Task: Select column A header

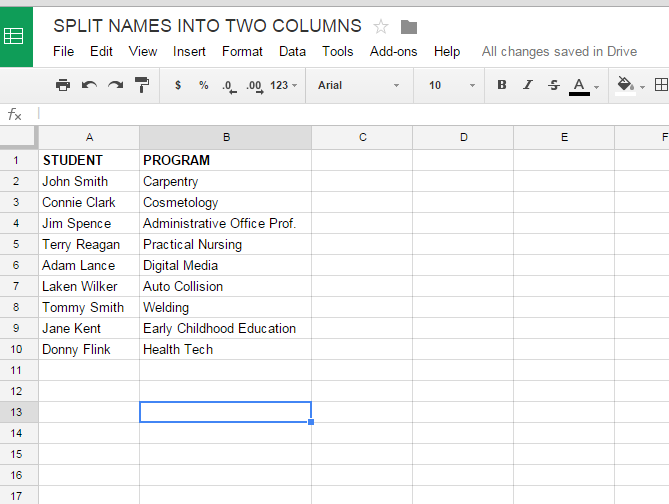Action: coord(89,137)
